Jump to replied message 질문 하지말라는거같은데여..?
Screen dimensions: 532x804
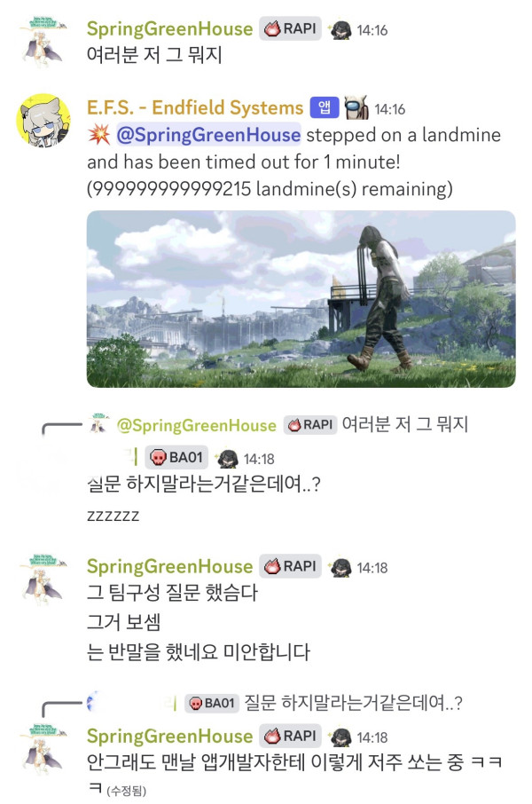[x=353, y=703]
